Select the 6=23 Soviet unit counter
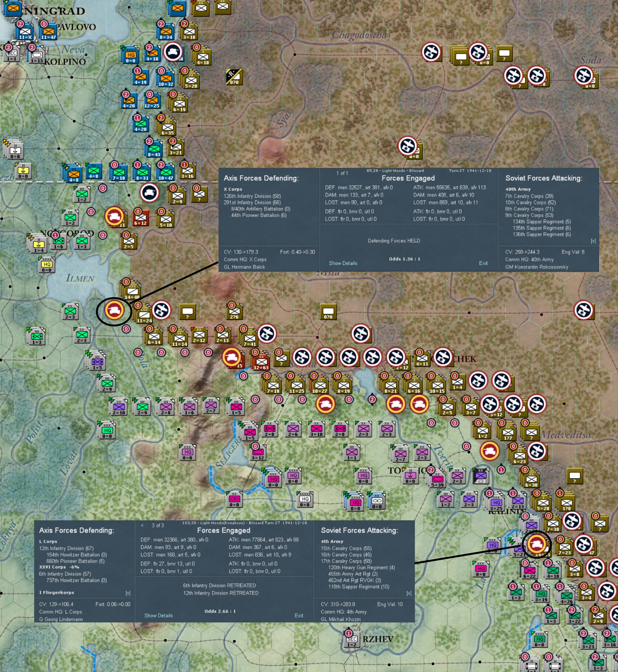Screen dimensions: 618x672 pyautogui.click(x=519, y=455)
